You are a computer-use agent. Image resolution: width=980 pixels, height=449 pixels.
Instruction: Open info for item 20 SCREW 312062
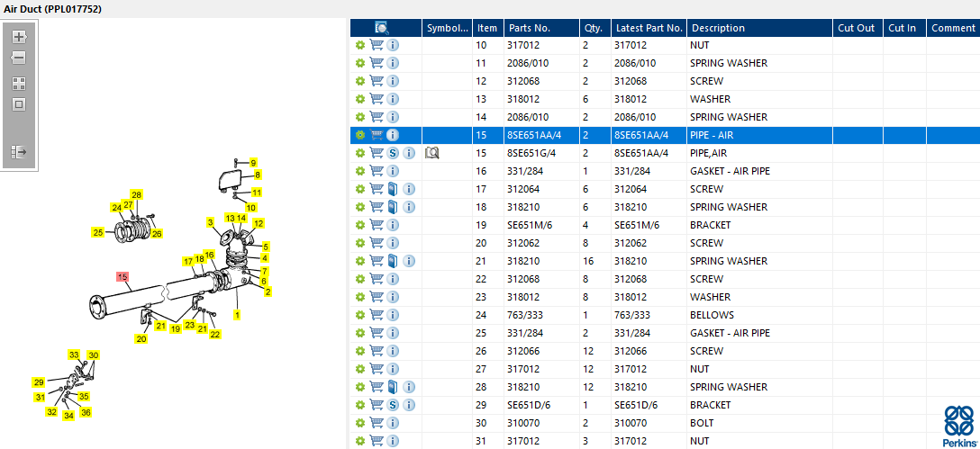(393, 243)
